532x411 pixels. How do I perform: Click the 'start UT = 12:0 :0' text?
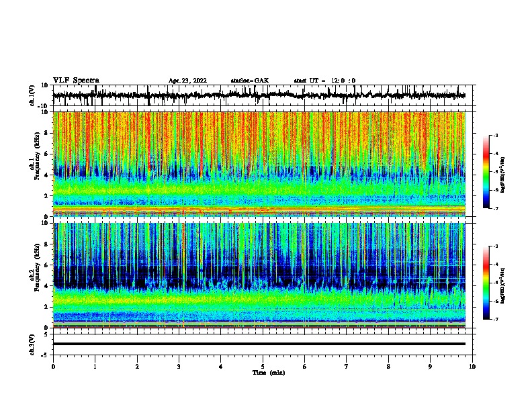324,81
